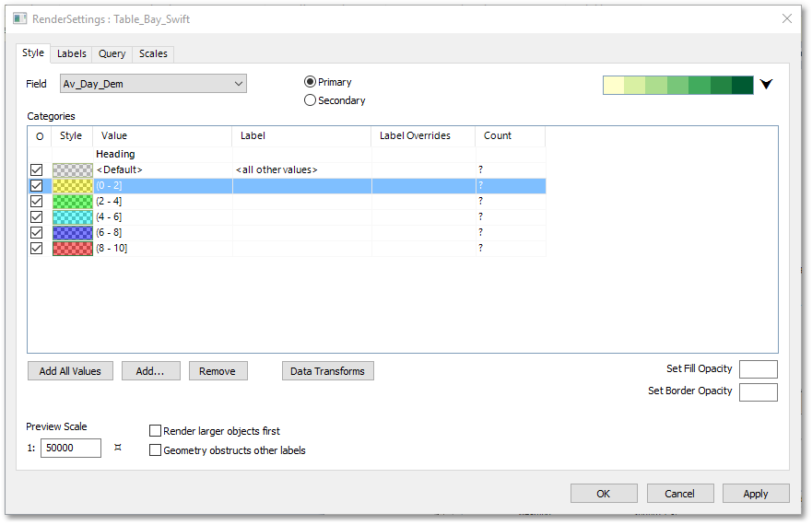Viewport: 812px width, 525px height.
Task: Click the cyan (4 - 6] style swatch
Action: pyautogui.click(x=73, y=217)
